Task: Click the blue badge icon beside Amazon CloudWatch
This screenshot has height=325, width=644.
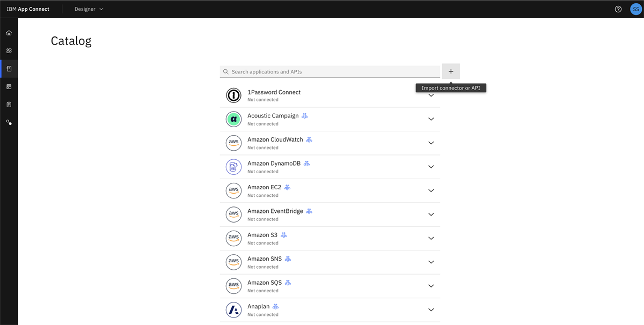Action: click(x=309, y=139)
